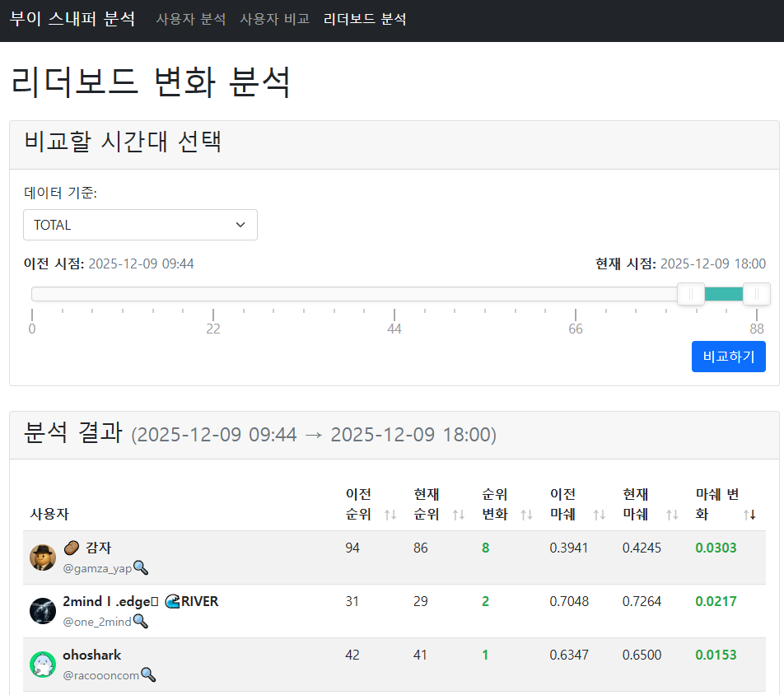This screenshot has width=784, height=695.
Task: Click the 비교하기 button
Action: (x=729, y=357)
